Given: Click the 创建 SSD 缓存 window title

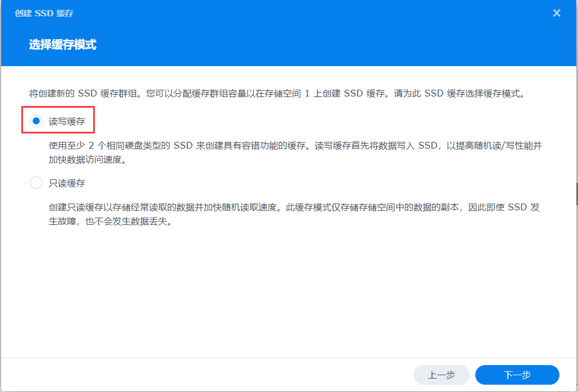Looking at the screenshot, I should pyautogui.click(x=44, y=13).
